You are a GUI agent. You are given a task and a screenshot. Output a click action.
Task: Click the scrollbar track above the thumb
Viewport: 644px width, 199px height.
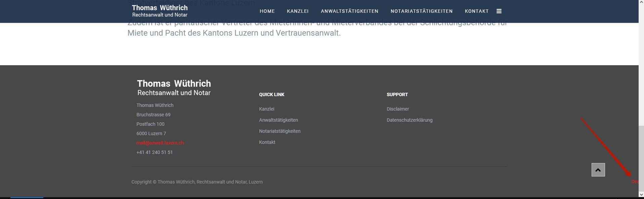coord(641,67)
